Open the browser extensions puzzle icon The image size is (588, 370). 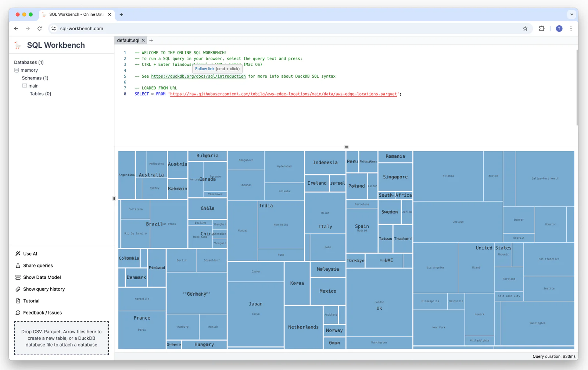coord(542,28)
